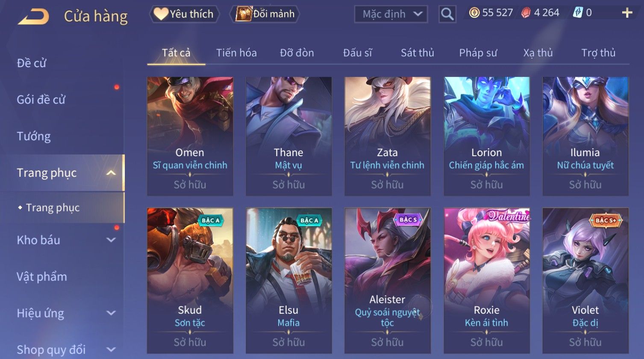Tap the back arrow beside Cửa hàng
Viewport: 644px width, 359px height.
point(33,17)
